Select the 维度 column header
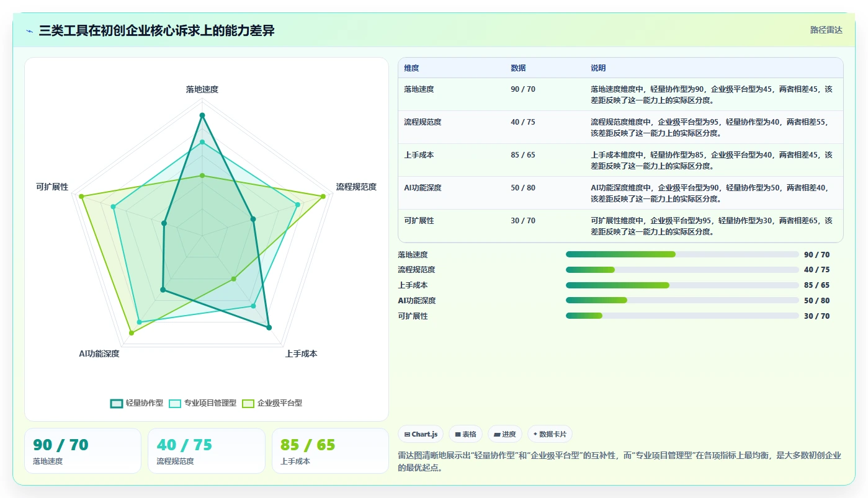 pyautogui.click(x=411, y=68)
